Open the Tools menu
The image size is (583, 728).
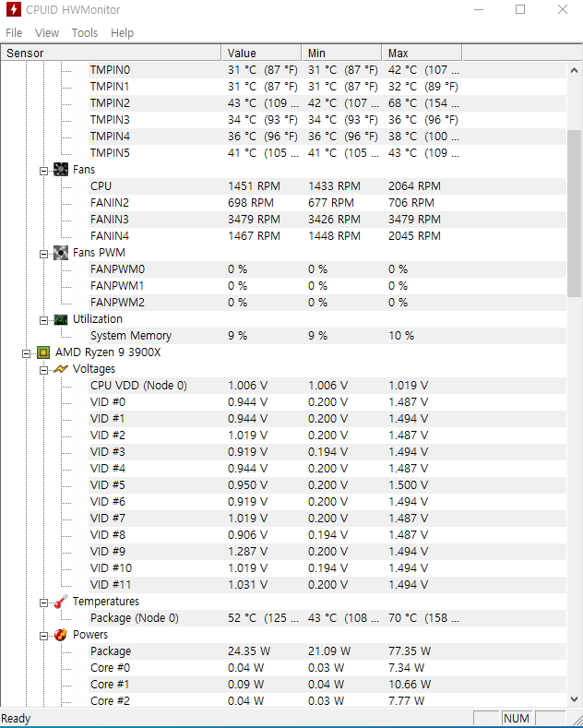point(85,32)
